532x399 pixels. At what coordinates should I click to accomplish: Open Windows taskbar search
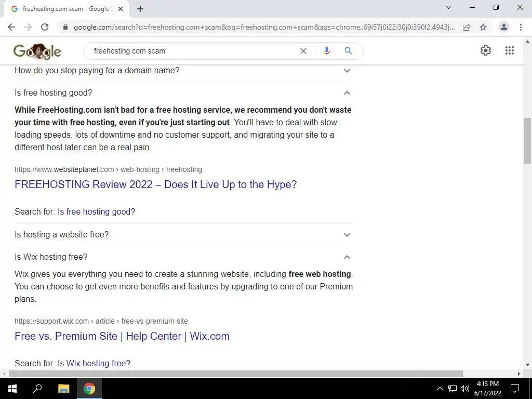point(37,389)
